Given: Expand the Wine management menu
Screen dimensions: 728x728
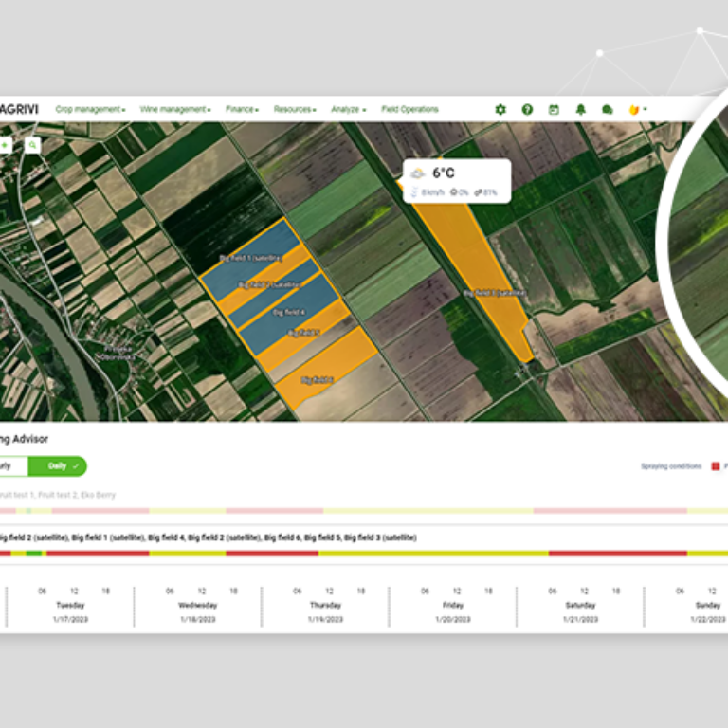Looking at the screenshot, I should click(175, 110).
